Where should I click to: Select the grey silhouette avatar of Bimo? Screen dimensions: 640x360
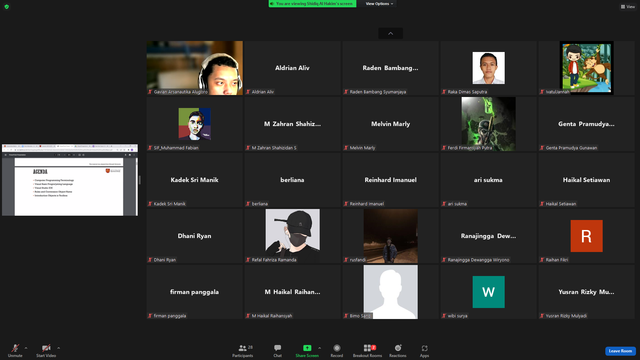click(391, 292)
